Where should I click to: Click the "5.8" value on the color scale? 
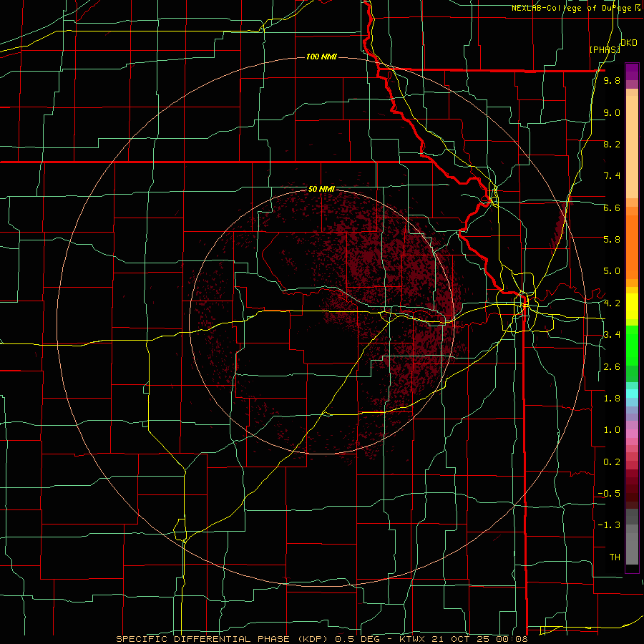coord(612,240)
